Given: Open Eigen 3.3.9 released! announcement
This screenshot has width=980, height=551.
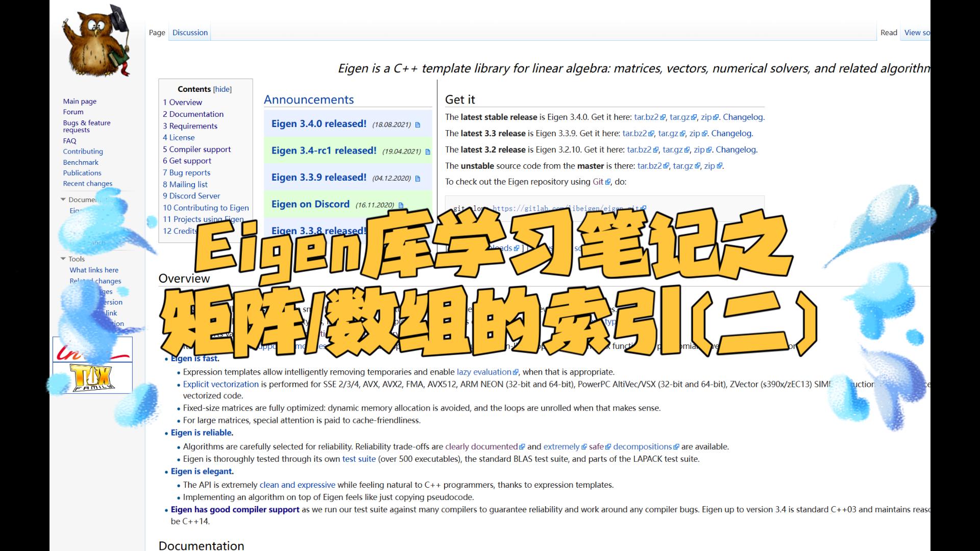Looking at the screenshot, I should click(319, 178).
